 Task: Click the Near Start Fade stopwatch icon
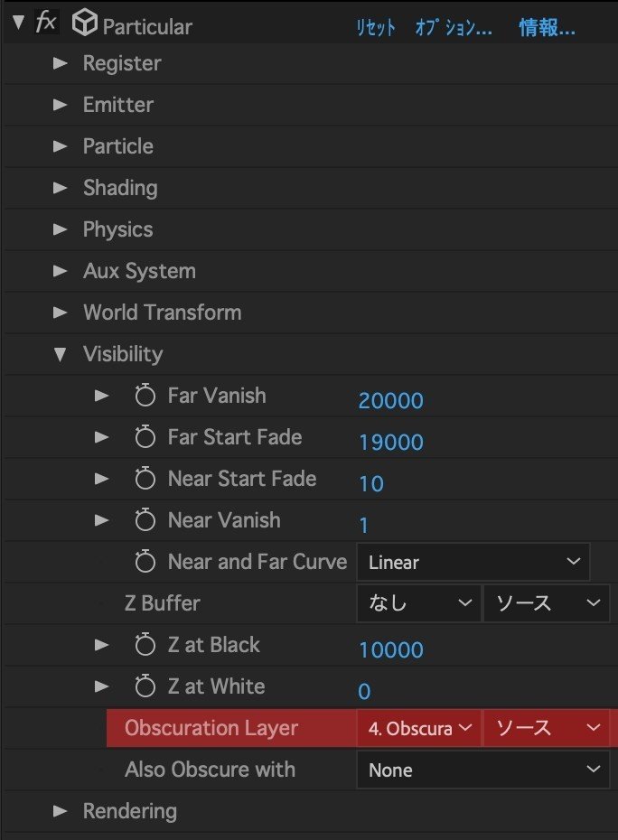coord(145,478)
